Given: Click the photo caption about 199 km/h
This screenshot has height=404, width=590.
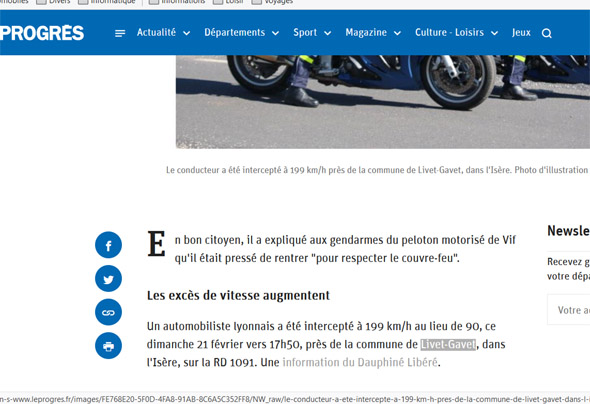Looking at the screenshot, I should coord(377,170).
